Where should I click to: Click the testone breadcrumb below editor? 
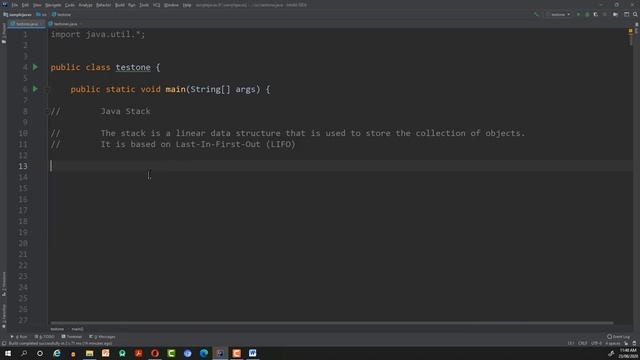point(57,329)
